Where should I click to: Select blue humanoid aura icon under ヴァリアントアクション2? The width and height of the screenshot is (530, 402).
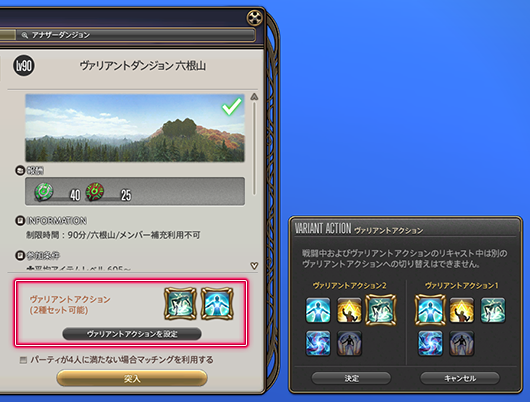click(318, 310)
